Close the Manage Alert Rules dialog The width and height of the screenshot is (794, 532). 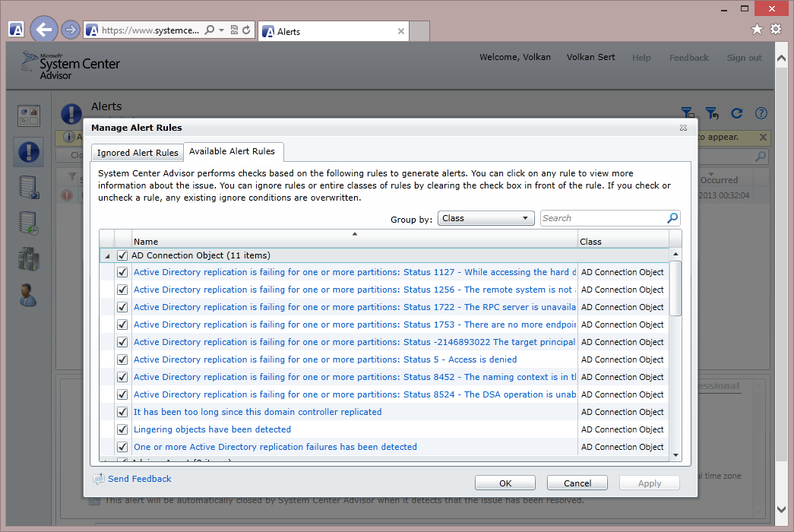point(684,128)
